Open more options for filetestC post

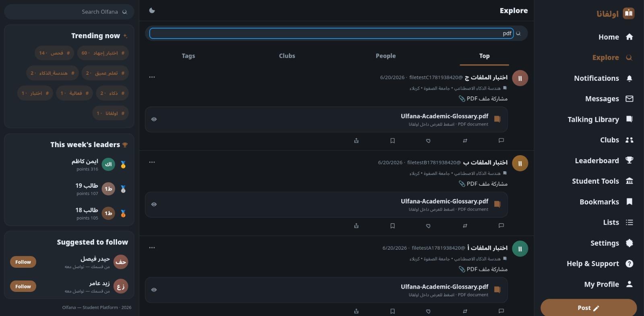(152, 77)
